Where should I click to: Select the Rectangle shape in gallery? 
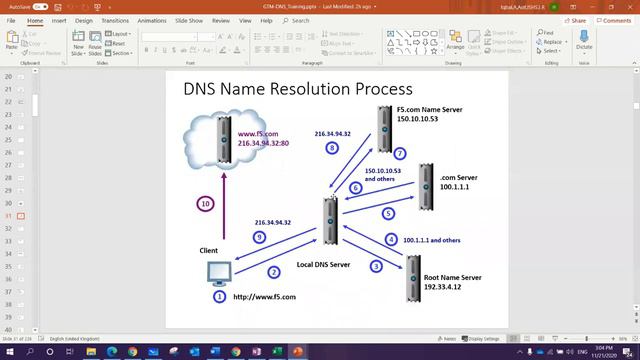pyautogui.click(x=416, y=33)
